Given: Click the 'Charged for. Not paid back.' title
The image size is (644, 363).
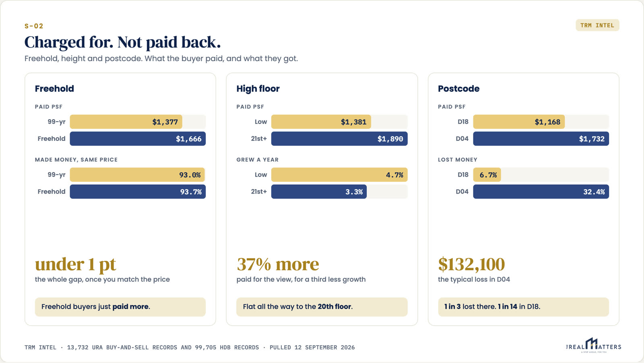Looking at the screenshot, I should pos(123,42).
